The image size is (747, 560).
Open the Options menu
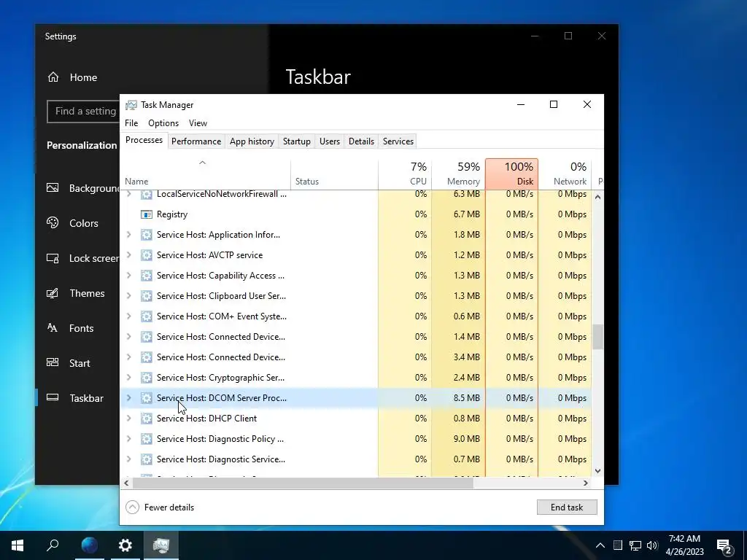(x=163, y=123)
